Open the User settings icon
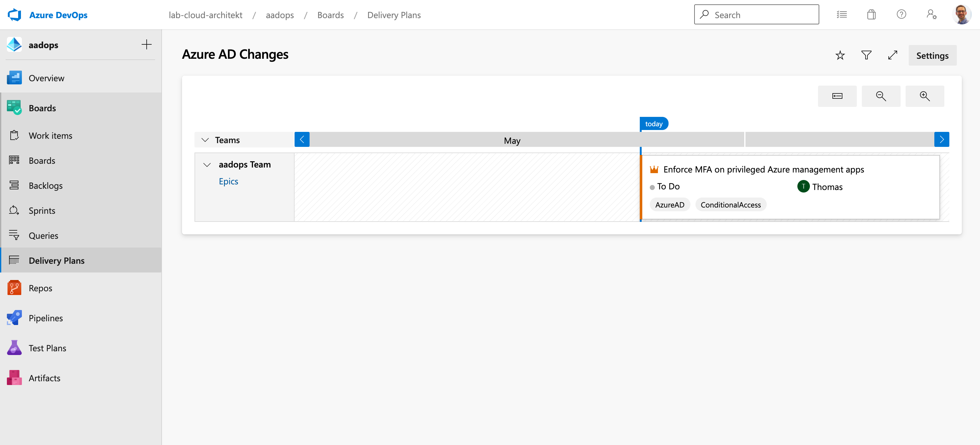 tap(931, 14)
